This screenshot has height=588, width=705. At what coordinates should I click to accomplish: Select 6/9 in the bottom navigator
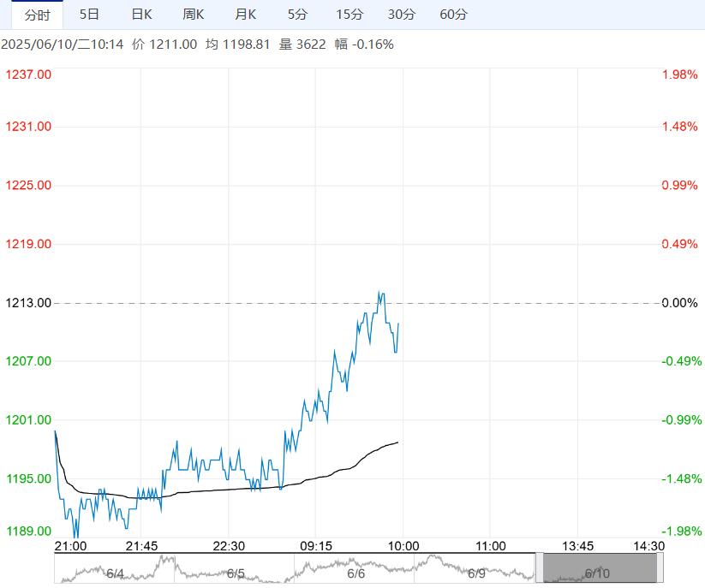tap(477, 573)
